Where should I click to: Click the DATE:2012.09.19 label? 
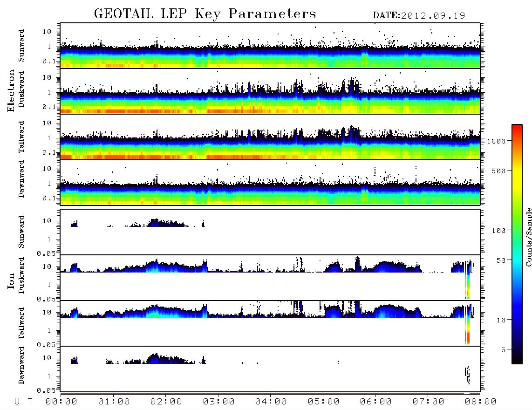pyautogui.click(x=419, y=16)
